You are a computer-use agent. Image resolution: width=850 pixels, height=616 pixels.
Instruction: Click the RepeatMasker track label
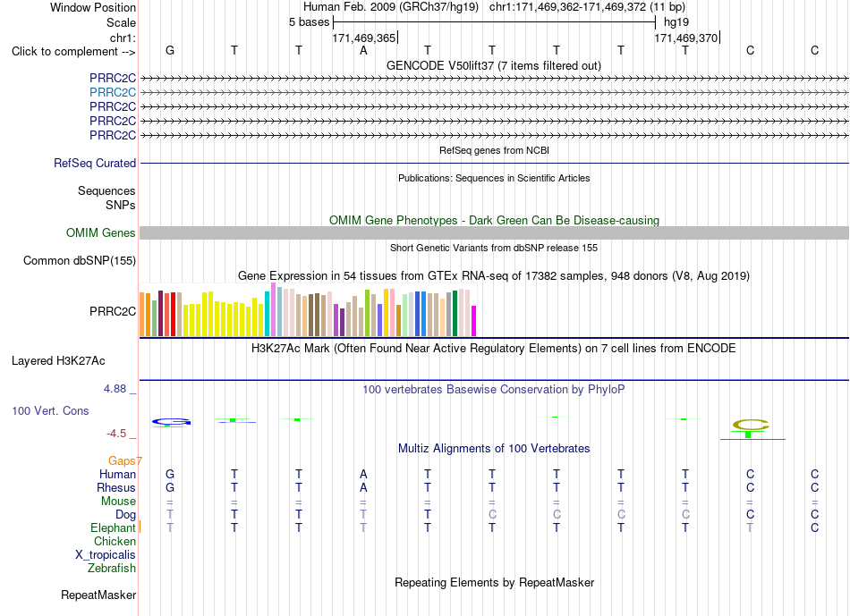pos(98,595)
